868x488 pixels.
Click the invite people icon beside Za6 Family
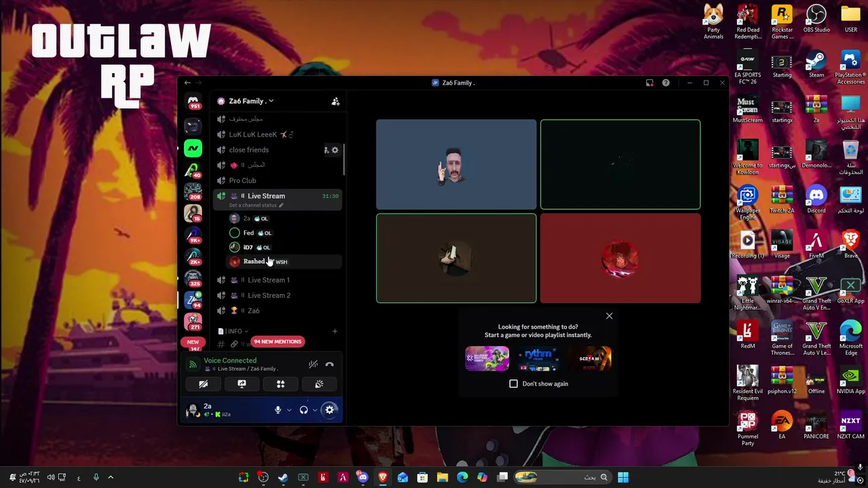click(x=335, y=101)
